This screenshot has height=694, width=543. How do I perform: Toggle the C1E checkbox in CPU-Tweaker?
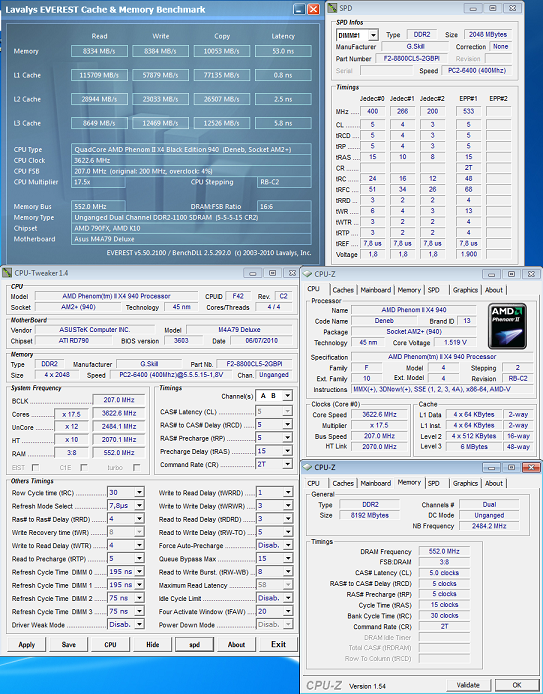84,467
